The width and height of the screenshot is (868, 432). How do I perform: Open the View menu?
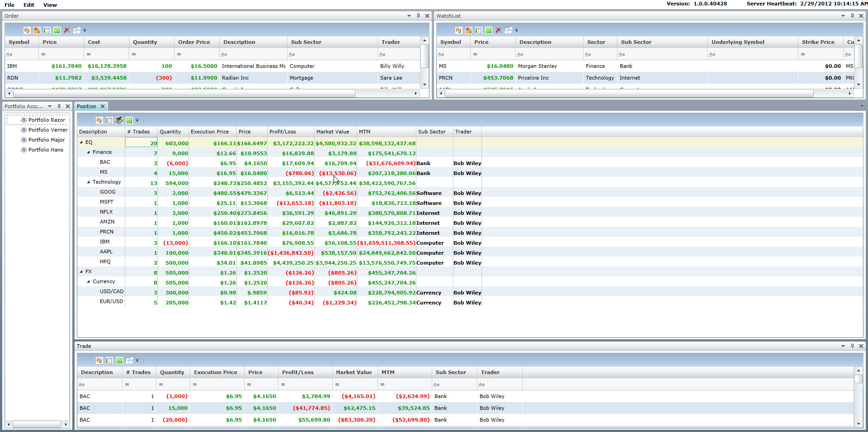pyautogui.click(x=50, y=5)
